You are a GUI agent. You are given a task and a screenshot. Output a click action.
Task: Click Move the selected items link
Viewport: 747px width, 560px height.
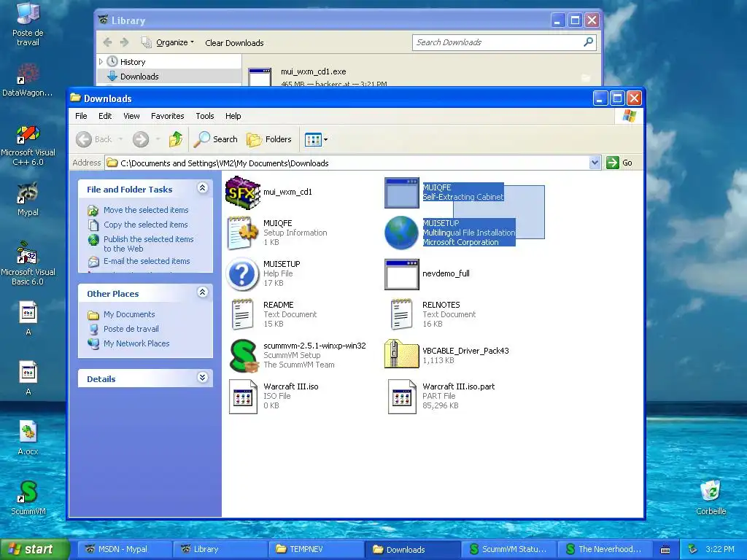pos(146,210)
